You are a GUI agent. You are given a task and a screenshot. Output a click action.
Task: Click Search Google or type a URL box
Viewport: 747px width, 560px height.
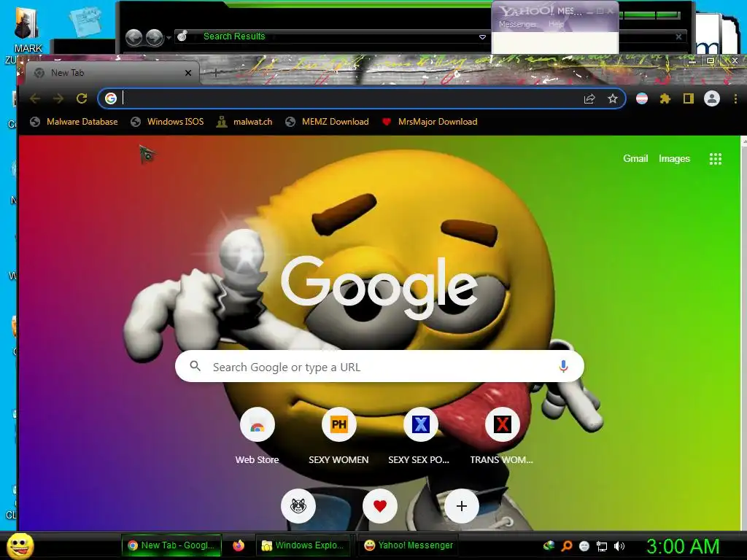pyautogui.click(x=379, y=366)
